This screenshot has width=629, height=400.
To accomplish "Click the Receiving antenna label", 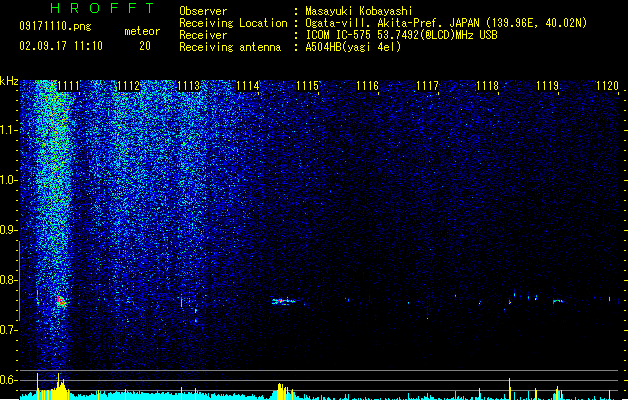I will 230,47.
